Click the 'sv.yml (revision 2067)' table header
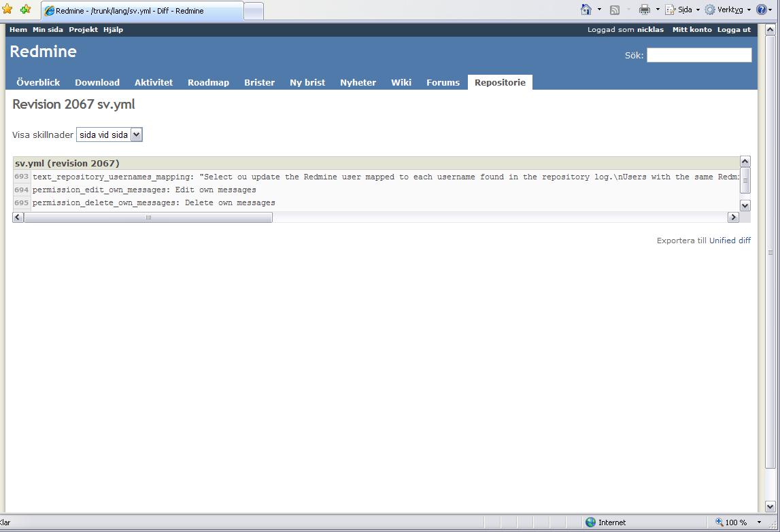780x532 pixels. point(376,163)
